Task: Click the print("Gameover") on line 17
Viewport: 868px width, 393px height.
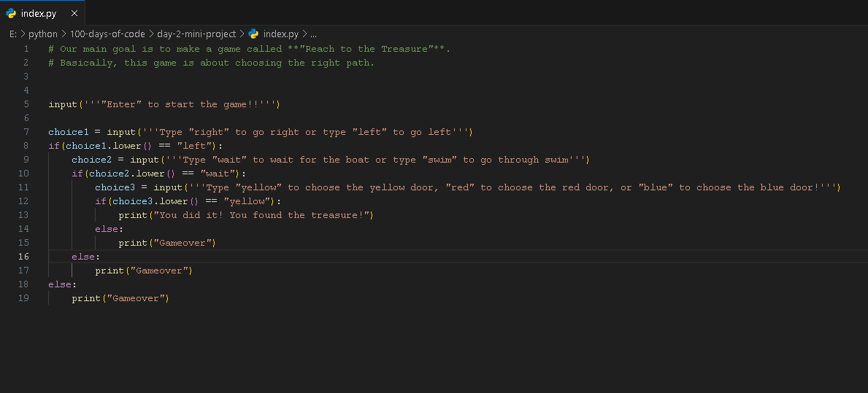Action: pos(144,271)
